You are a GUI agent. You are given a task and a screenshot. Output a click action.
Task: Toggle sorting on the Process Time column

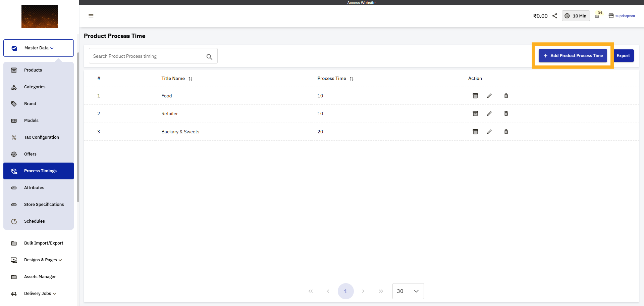(x=352, y=79)
